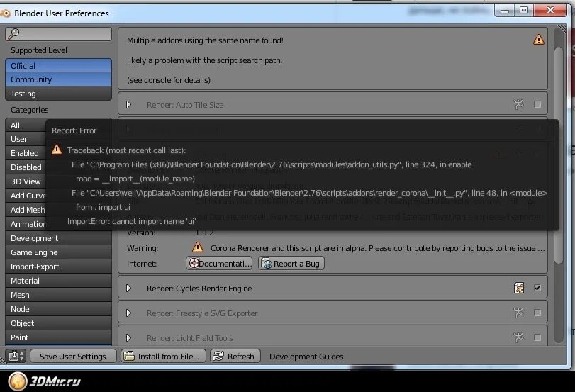Open the Development Guides link
Screen dimensions: 575x392
pyautogui.click(x=306, y=357)
